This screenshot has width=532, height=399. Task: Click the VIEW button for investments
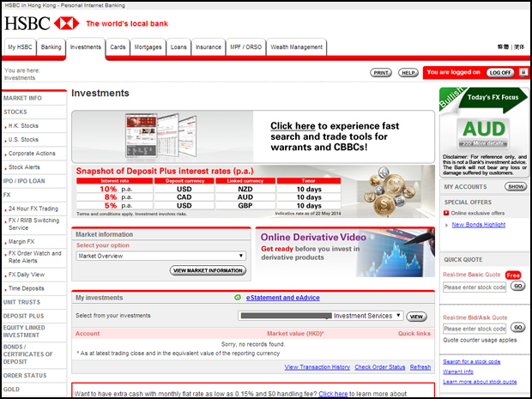tap(416, 317)
